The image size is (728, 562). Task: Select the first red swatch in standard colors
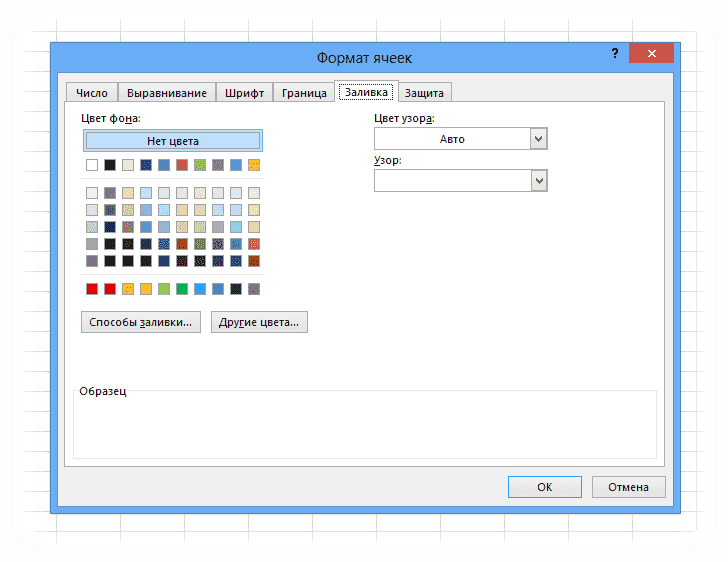[92, 289]
